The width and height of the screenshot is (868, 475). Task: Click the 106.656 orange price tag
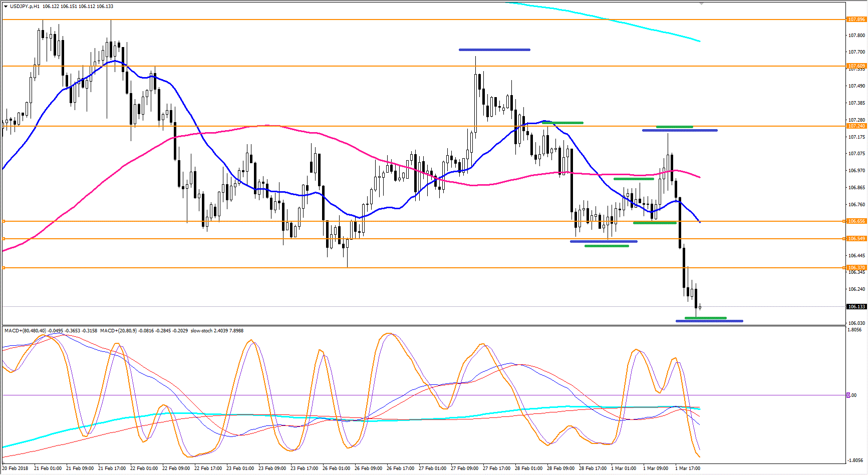click(x=856, y=221)
